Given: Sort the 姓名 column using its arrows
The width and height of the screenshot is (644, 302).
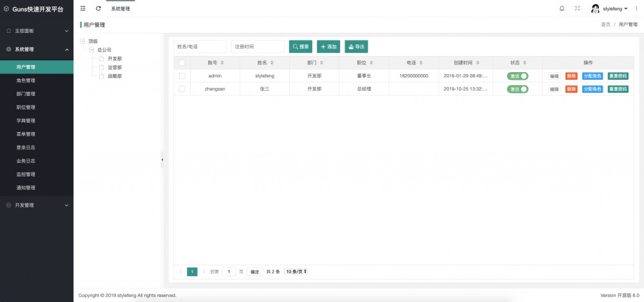Looking at the screenshot, I should pyautogui.click(x=272, y=63).
